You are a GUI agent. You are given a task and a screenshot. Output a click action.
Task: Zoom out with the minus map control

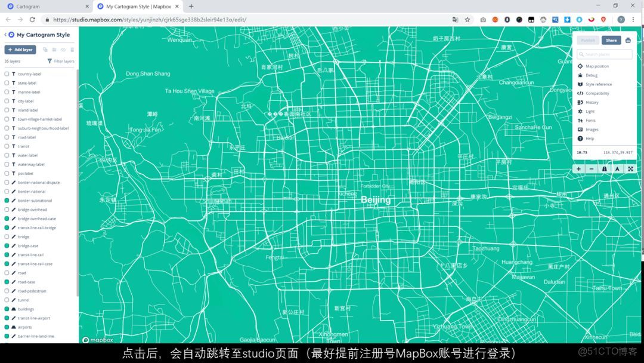[592, 169]
